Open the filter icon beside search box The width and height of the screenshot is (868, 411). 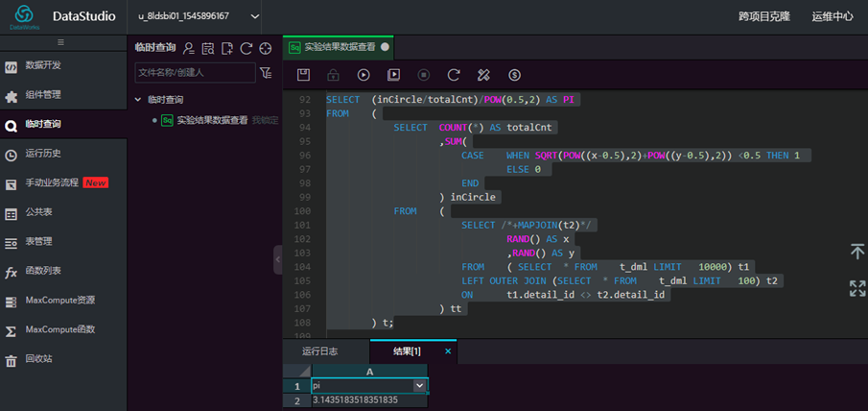point(266,73)
